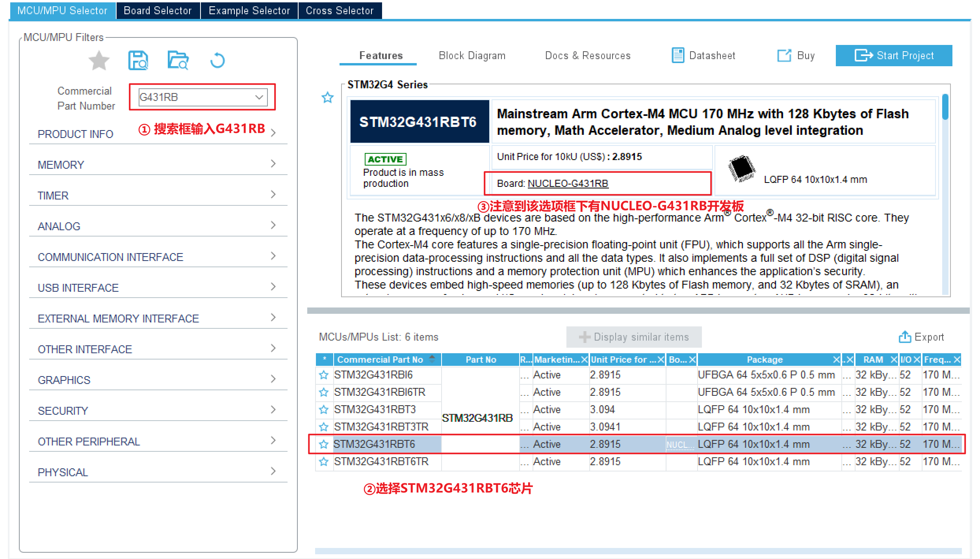The height and width of the screenshot is (559, 980).
Task: Remove the RAM column via its X
Action: [x=894, y=360]
